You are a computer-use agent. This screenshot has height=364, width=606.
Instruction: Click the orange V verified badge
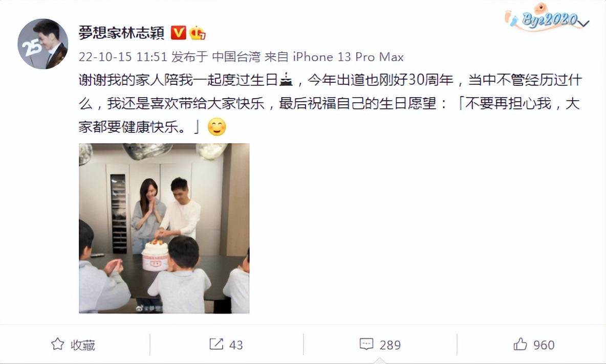[x=178, y=33]
